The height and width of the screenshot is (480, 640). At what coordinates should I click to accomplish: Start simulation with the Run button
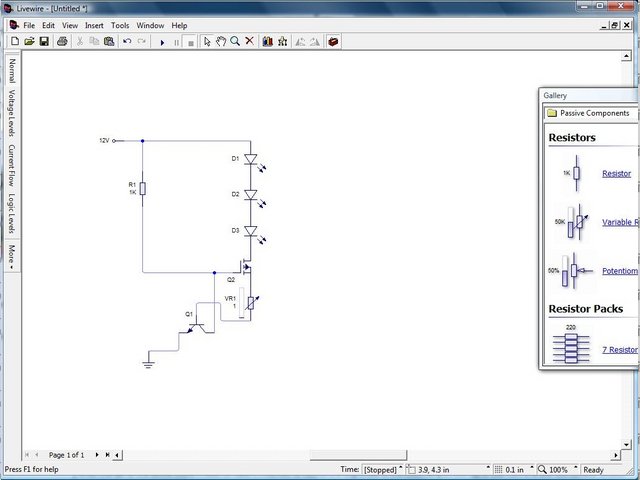162,42
